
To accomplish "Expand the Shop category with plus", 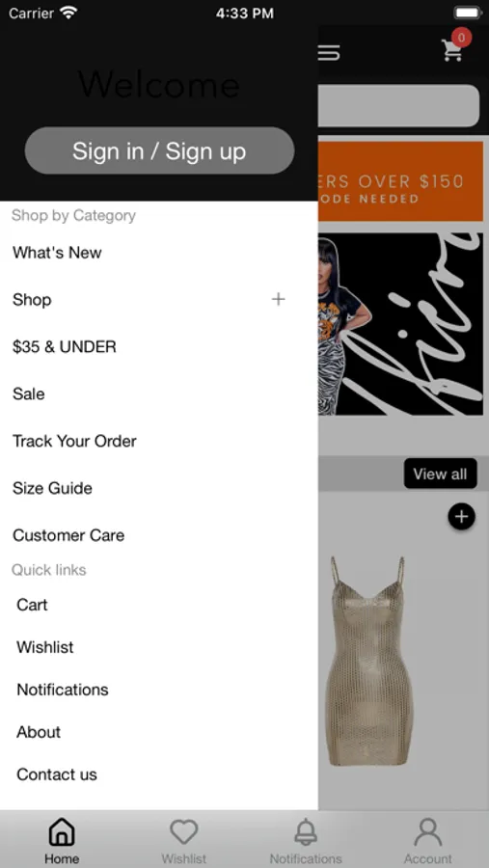I will tap(278, 300).
